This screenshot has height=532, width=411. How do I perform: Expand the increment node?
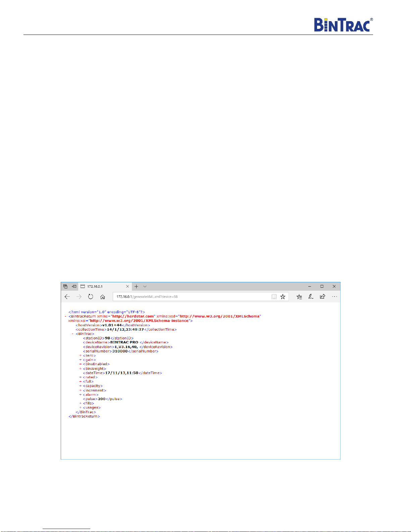click(x=80, y=390)
